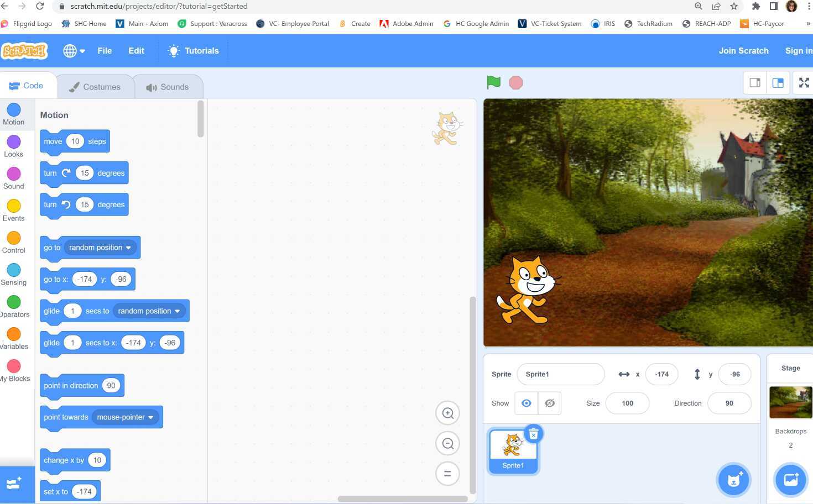Open SHC Home bookmark
Screen dimensions: 813x504
tap(84, 24)
